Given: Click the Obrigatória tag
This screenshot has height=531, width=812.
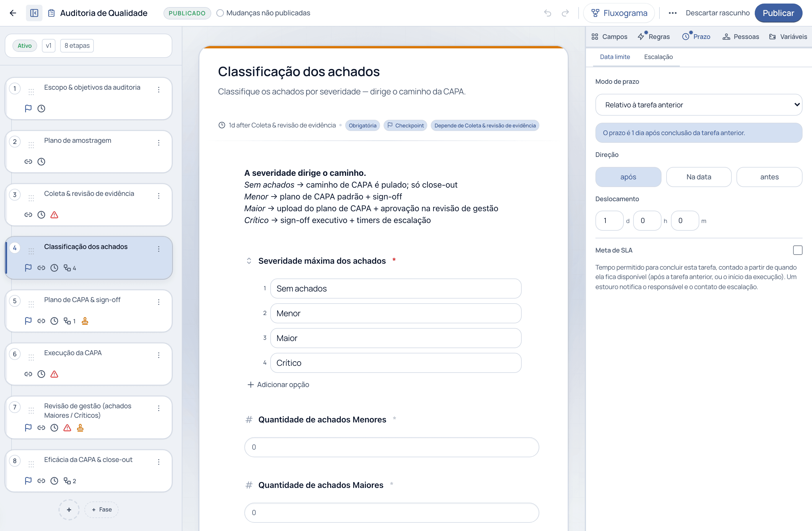Looking at the screenshot, I should pyautogui.click(x=362, y=125).
